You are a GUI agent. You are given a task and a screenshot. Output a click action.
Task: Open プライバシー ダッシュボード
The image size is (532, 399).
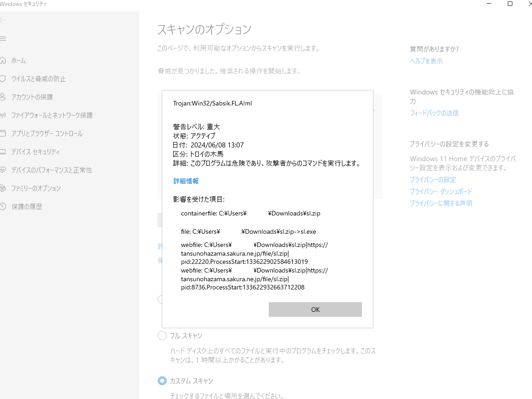[x=440, y=191]
